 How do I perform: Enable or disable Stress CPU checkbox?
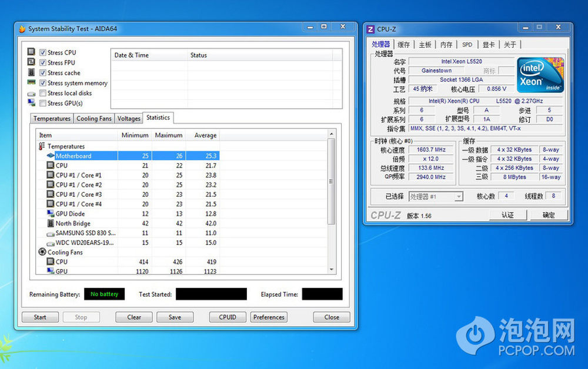coord(43,52)
